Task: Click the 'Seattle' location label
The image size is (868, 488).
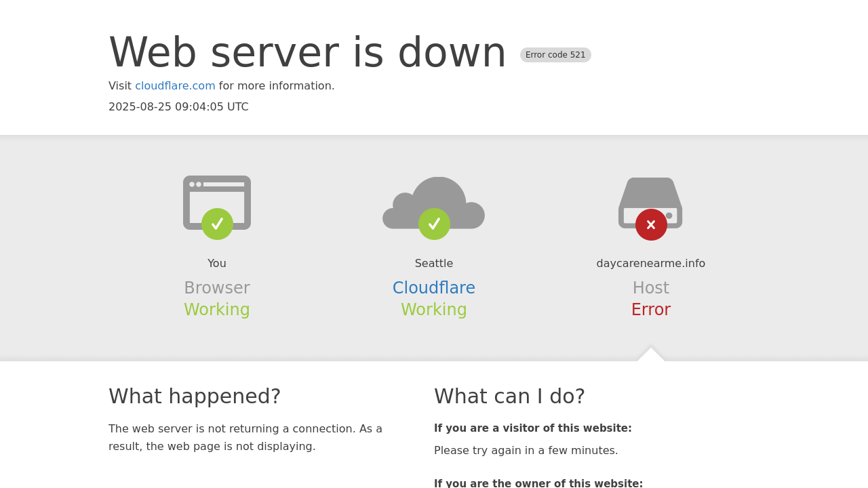Action: (x=434, y=264)
